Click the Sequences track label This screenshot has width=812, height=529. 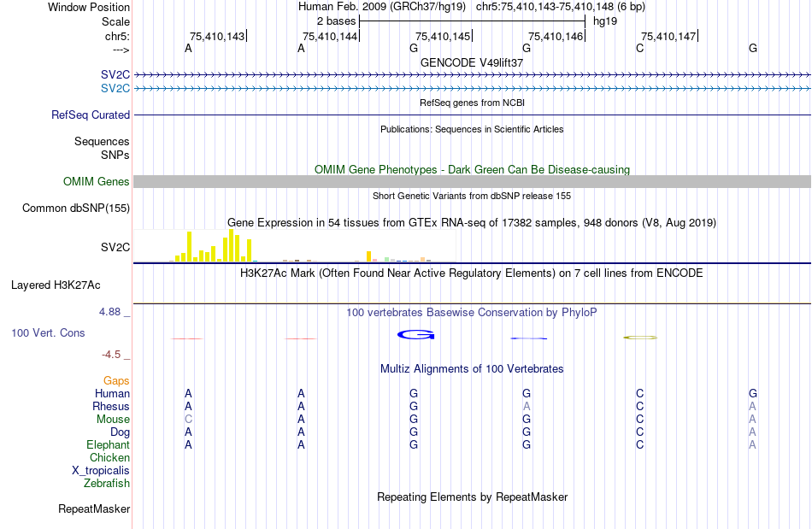pos(102,141)
